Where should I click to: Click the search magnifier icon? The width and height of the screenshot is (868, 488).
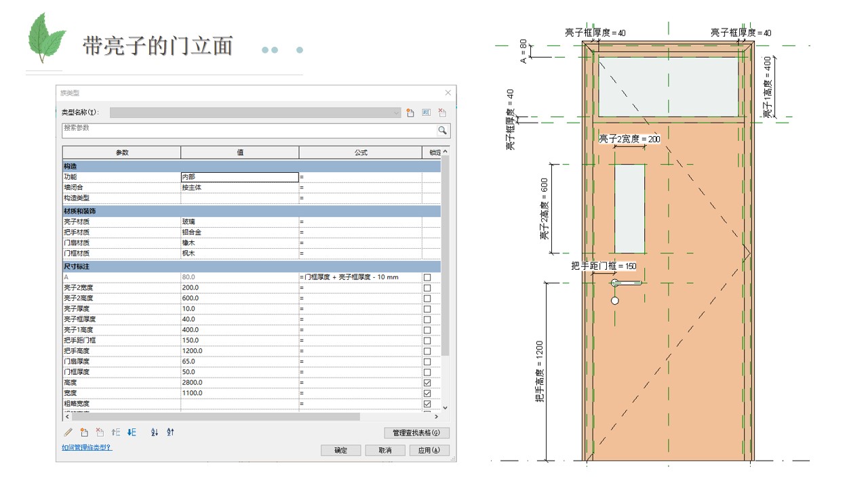coord(442,130)
